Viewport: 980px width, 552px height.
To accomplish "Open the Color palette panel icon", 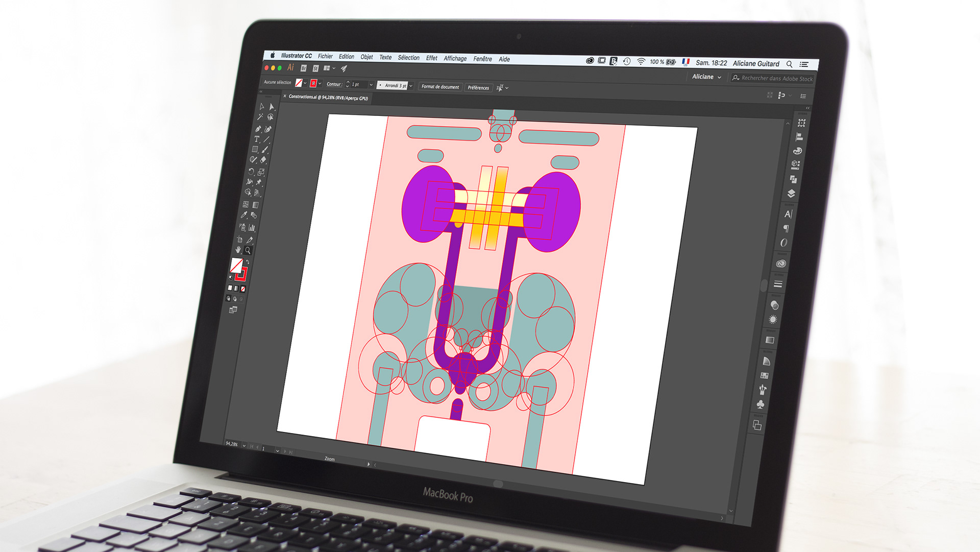I will [x=797, y=151].
